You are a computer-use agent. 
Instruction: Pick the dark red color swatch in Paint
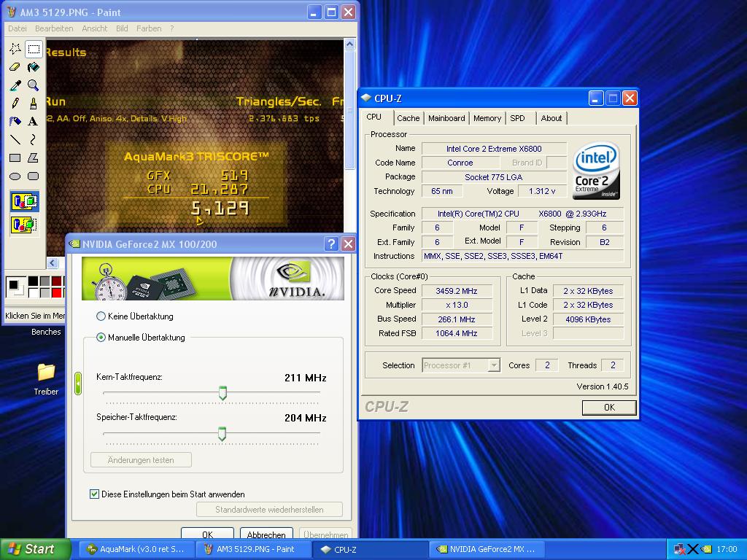click(x=57, y=281)
